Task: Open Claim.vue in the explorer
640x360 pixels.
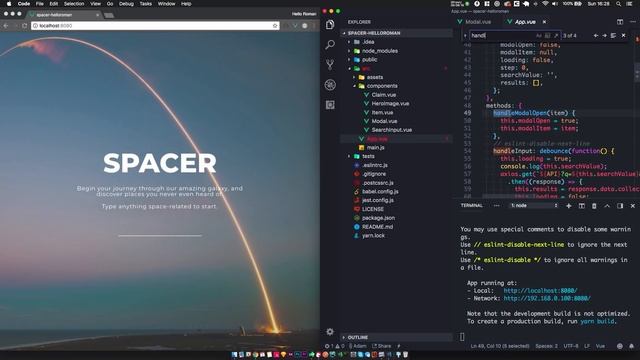Action: coord(383,95)
